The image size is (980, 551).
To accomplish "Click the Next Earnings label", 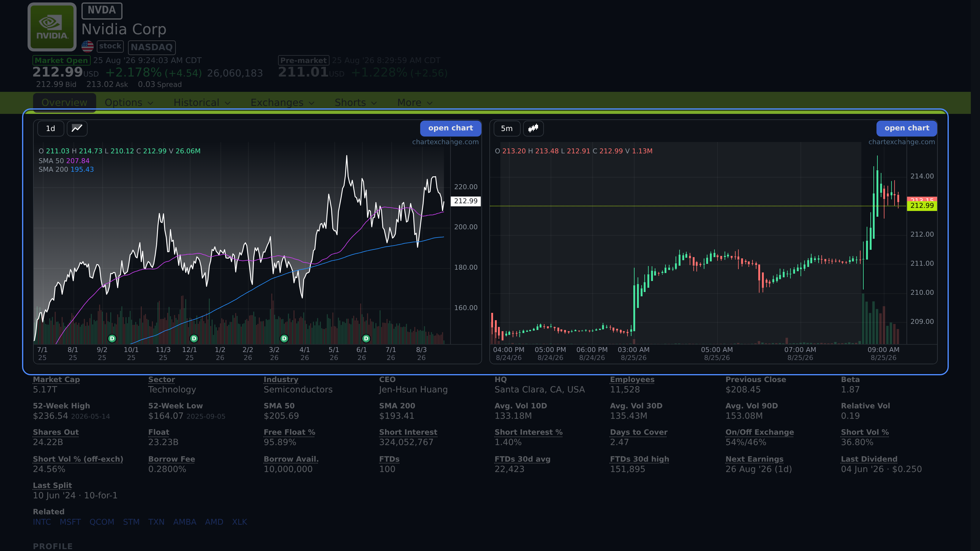I will pos(754,459).
